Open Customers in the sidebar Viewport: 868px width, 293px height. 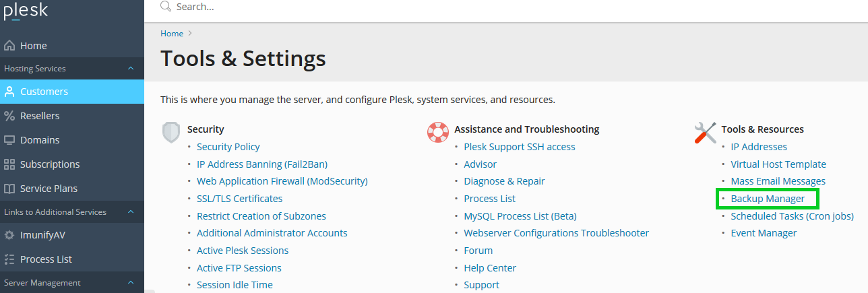[44, 92]
